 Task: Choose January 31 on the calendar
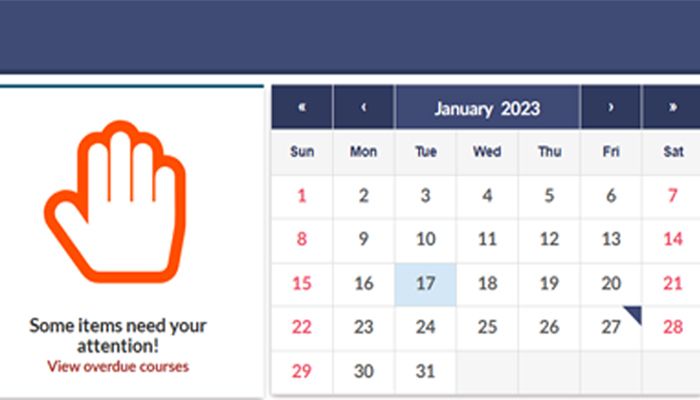tap(425, 371)
